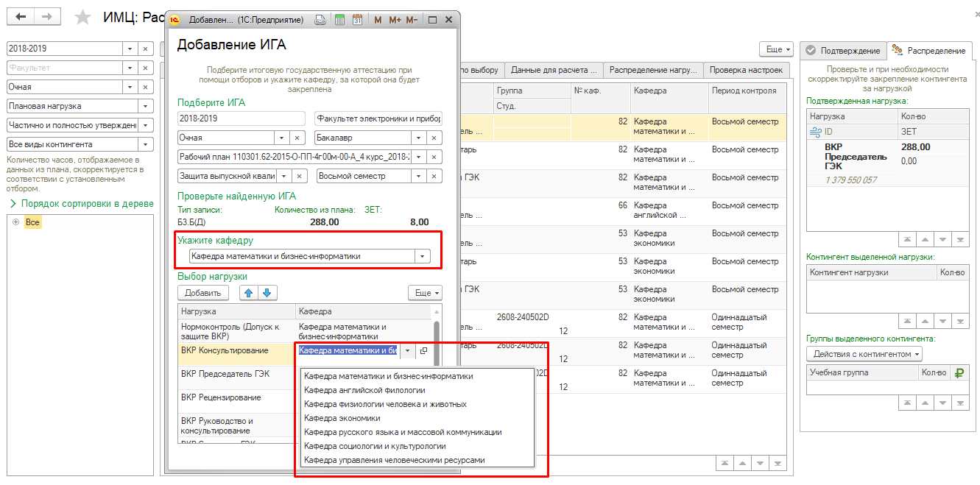Add page to favorites with star icon

83,18
